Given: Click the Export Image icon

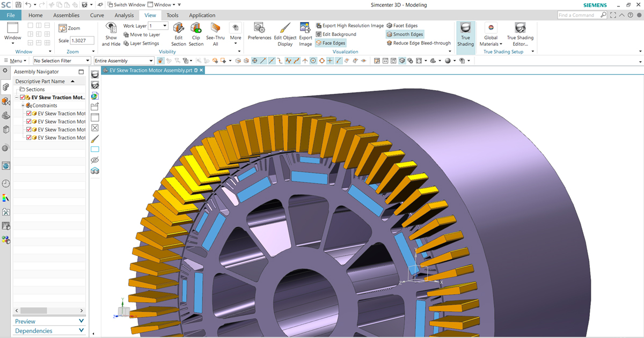Looking at the screenshot, I should click(305, 28).
